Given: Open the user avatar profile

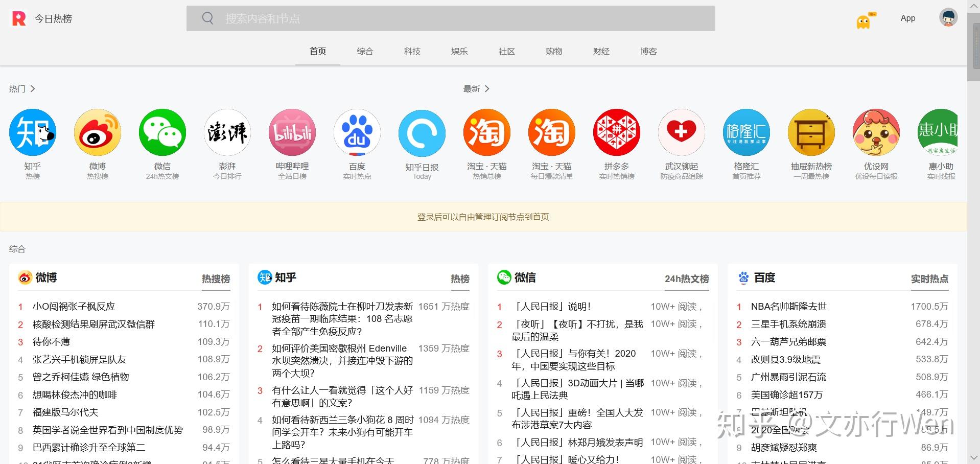Looking at the screenshot, I should click(948, 17).
